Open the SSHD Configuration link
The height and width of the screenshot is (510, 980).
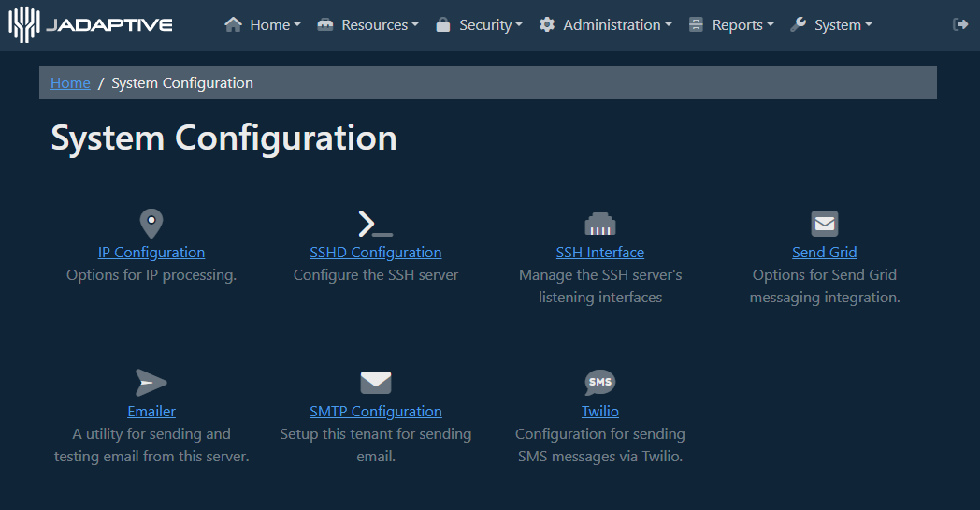[376, 252]
